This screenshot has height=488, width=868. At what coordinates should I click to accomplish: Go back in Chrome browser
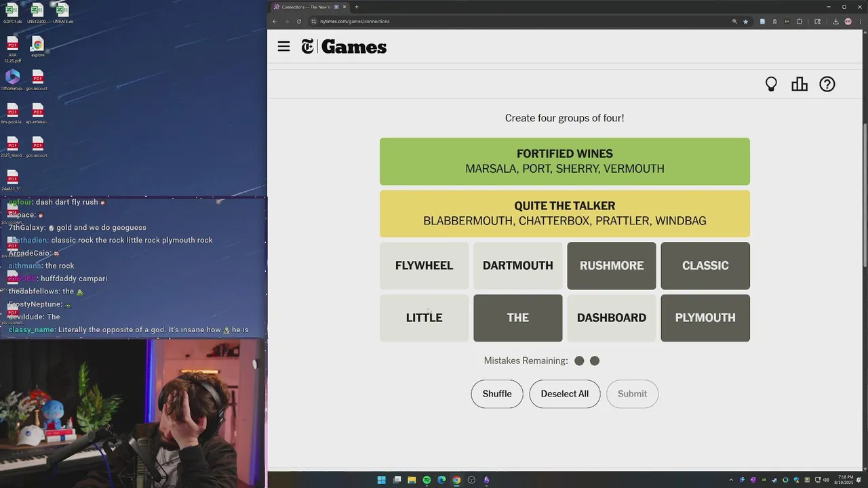pos(275,21)
